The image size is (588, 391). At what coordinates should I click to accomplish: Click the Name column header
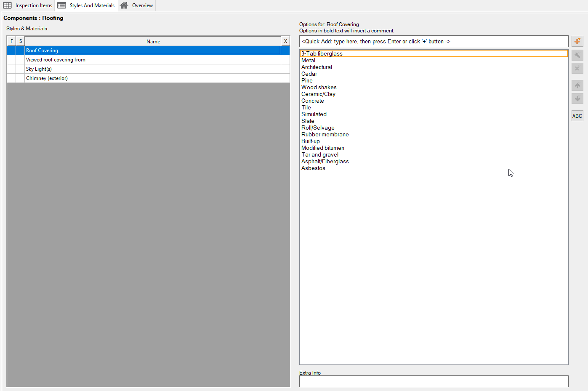[x=153, y=41]
